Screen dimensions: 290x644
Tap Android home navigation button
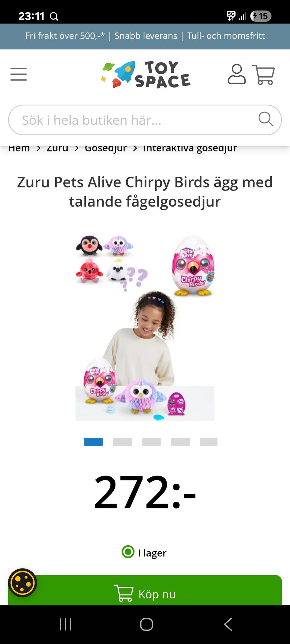tap(147, 624)
